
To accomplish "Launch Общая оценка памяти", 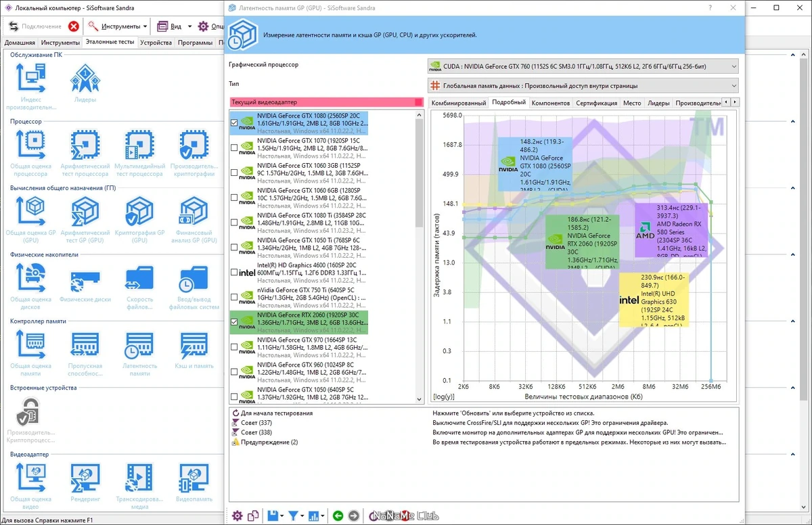I will click(x=30, y=353).
